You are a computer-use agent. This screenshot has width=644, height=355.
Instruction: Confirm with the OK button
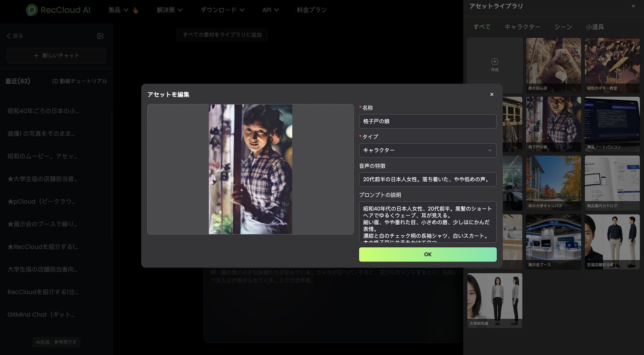[x=428, y=255]
